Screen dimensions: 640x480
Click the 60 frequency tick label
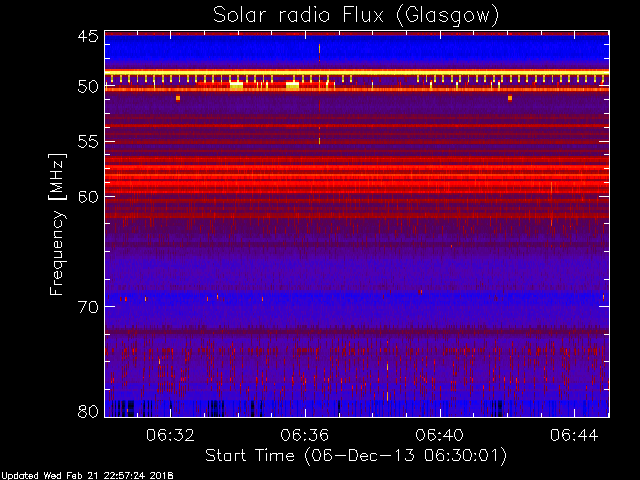[x=88, y=196]
